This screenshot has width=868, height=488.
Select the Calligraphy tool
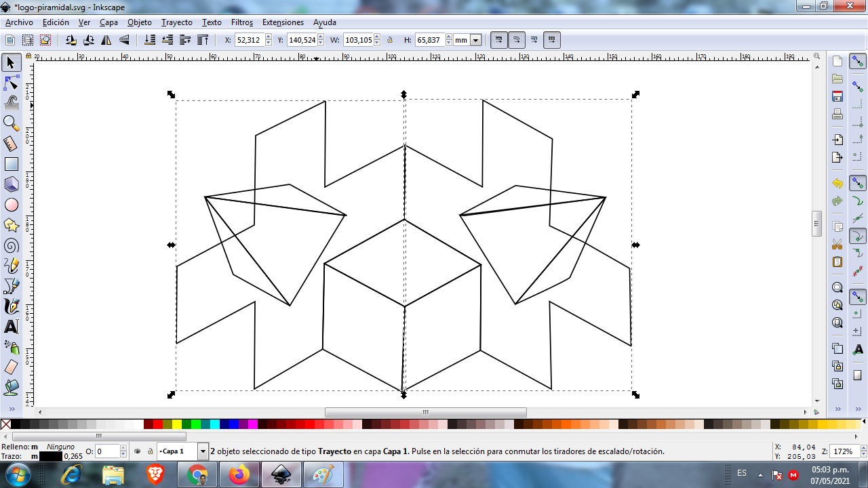[x=11, y=306]
